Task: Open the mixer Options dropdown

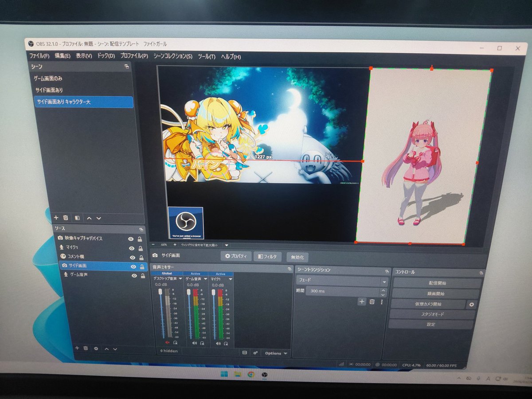Action: (275, 353)
